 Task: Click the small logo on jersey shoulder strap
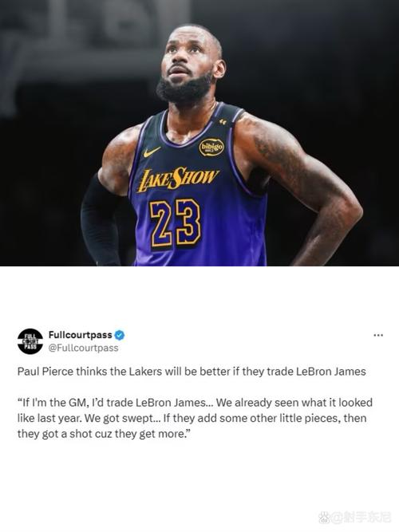[x=223, y=121]
